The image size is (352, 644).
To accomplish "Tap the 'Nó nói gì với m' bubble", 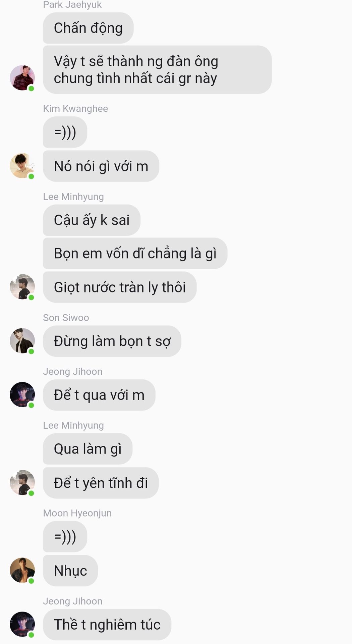I will pos(101,166).
